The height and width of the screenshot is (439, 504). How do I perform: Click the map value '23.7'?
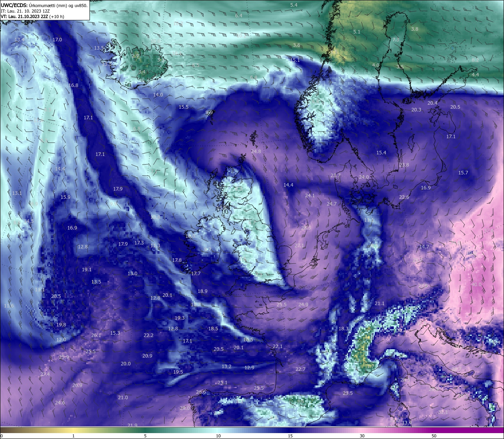coord(335,176)
